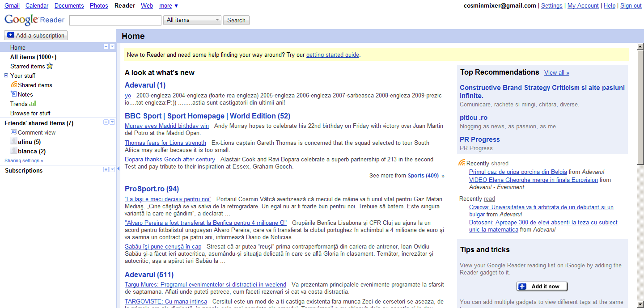Collapse the Home section with minus icon
The image size is (644, 308).
106,47
